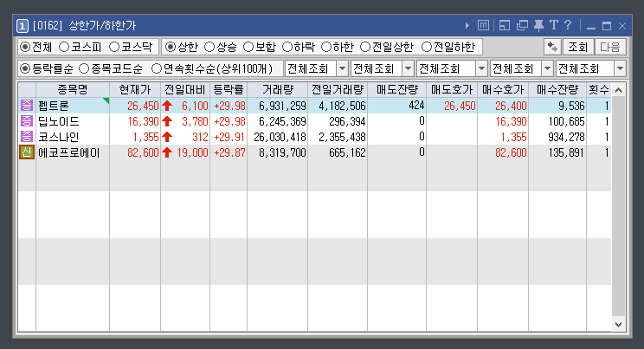Click the 매도잔량 column header

(x=396, y=89)
